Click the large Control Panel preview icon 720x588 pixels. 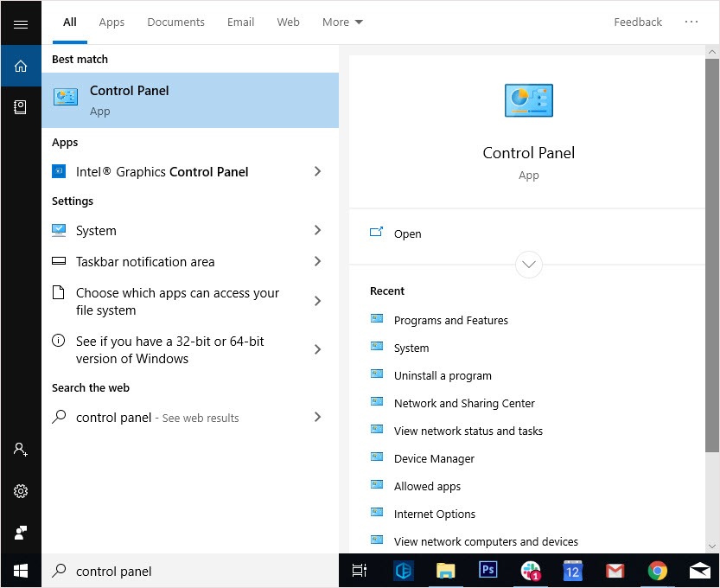click(528, 100)
